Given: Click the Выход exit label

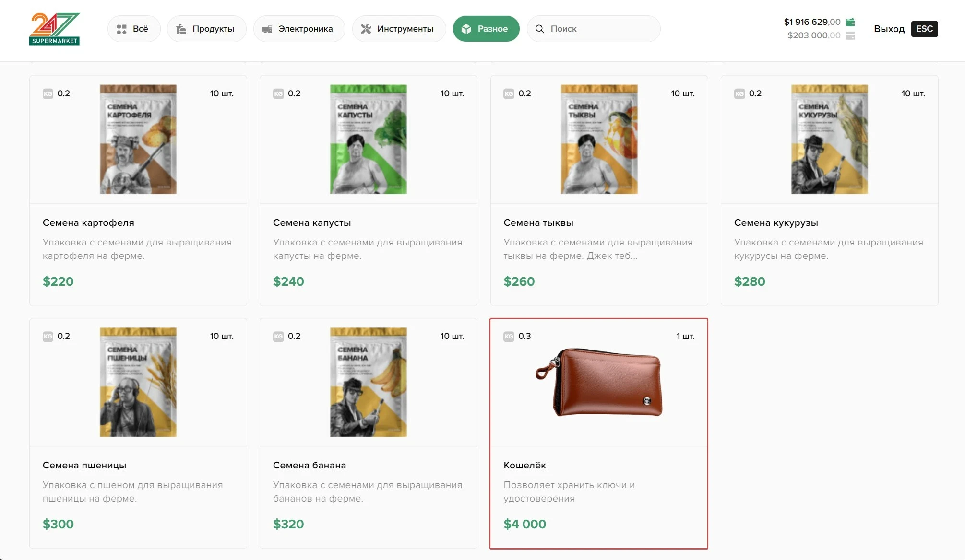Looking at the screenshot, I should tap(889, 29).
